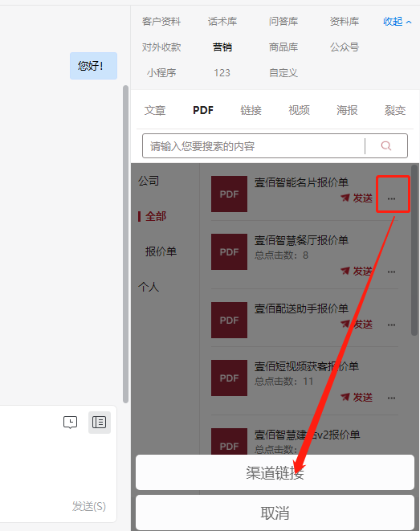The image size is (420, 531).
Task: Toggle the sidebar panel list icon
Action: click(99, 423)
